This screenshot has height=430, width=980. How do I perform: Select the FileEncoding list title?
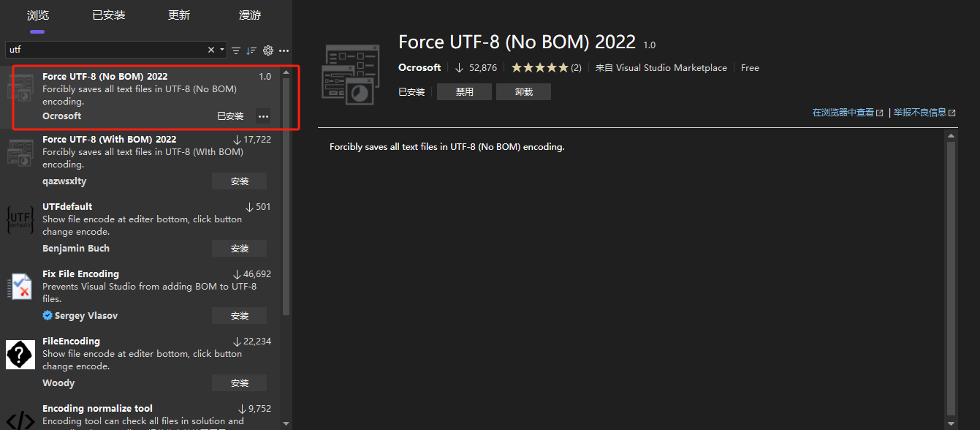tap(71, 342)
